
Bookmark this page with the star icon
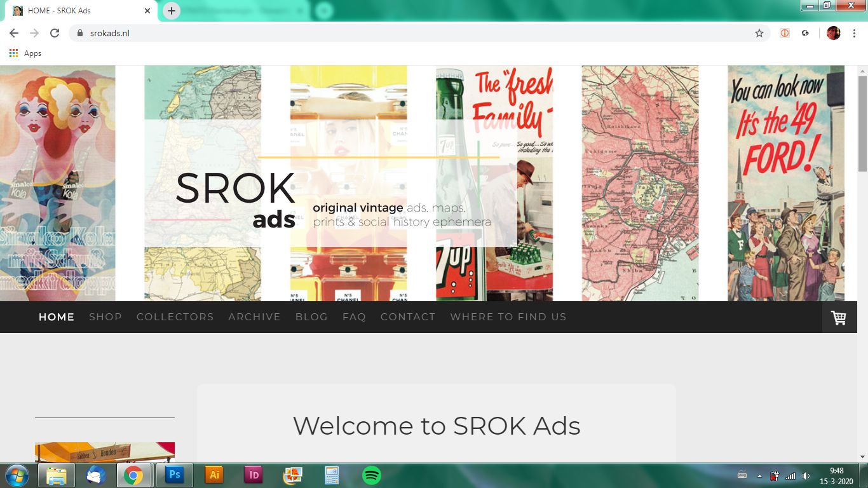(759, 33)
